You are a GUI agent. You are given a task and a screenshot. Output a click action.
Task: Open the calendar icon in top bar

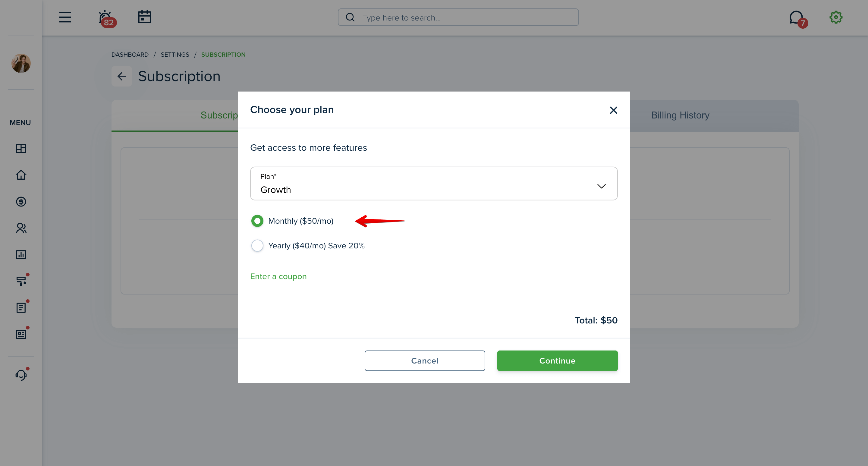tap(145, 17)
